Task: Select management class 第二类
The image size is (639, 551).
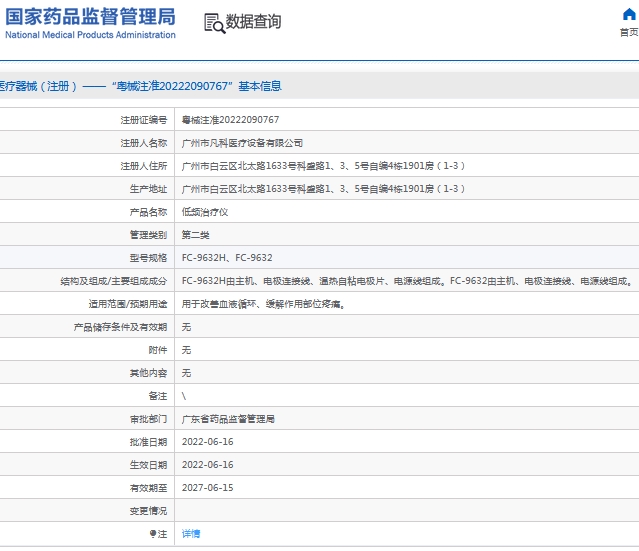Action: coord(196,235)
